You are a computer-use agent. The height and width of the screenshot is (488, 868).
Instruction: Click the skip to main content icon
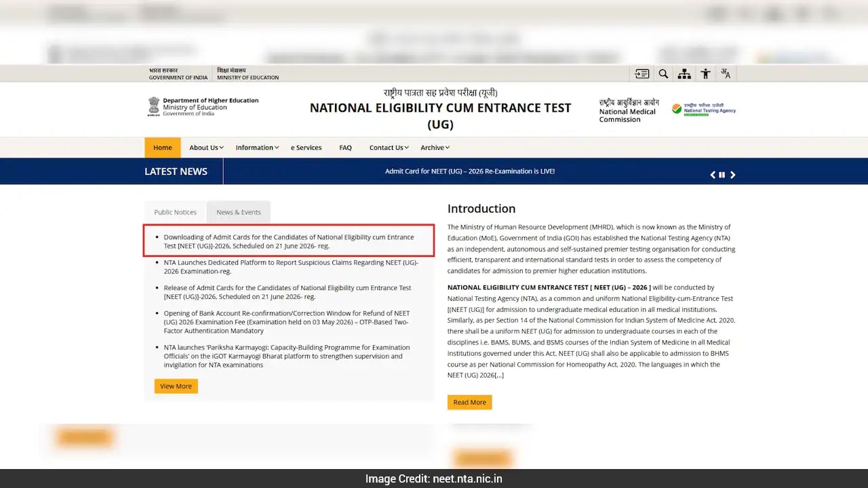point(642,74)
